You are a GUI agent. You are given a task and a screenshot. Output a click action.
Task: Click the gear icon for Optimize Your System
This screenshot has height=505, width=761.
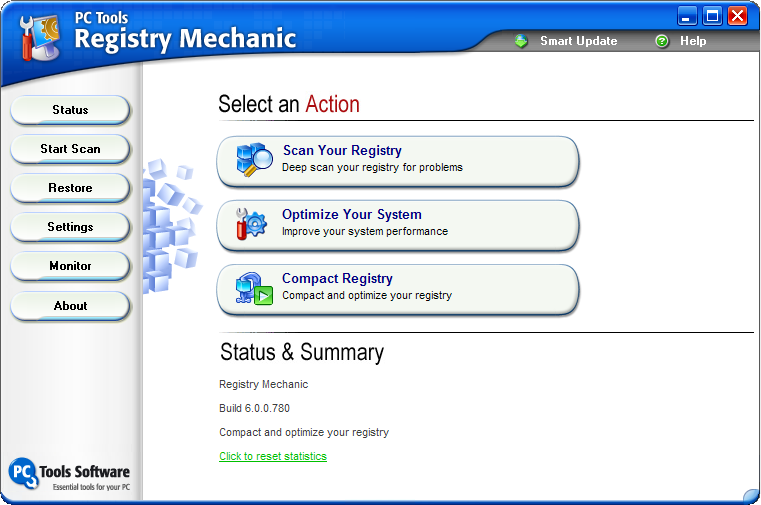click(x=251, y=224)
